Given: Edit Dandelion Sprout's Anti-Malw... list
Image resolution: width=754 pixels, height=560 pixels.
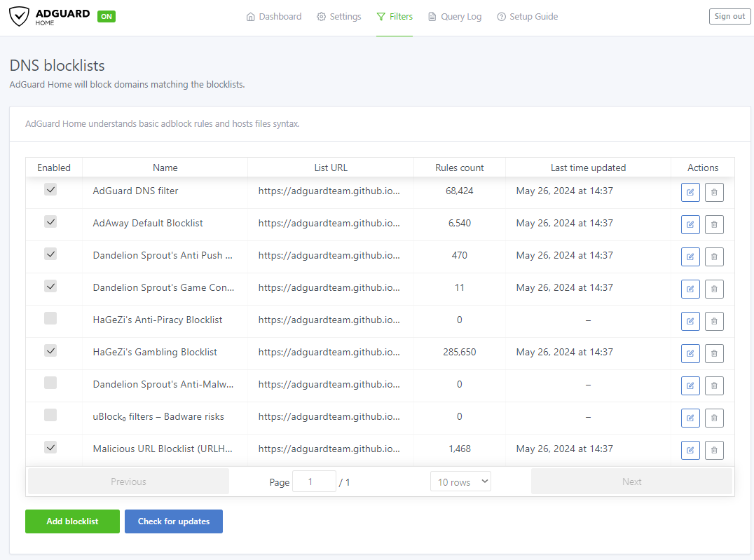Looking at the screenshot, I should click(690, 386).
